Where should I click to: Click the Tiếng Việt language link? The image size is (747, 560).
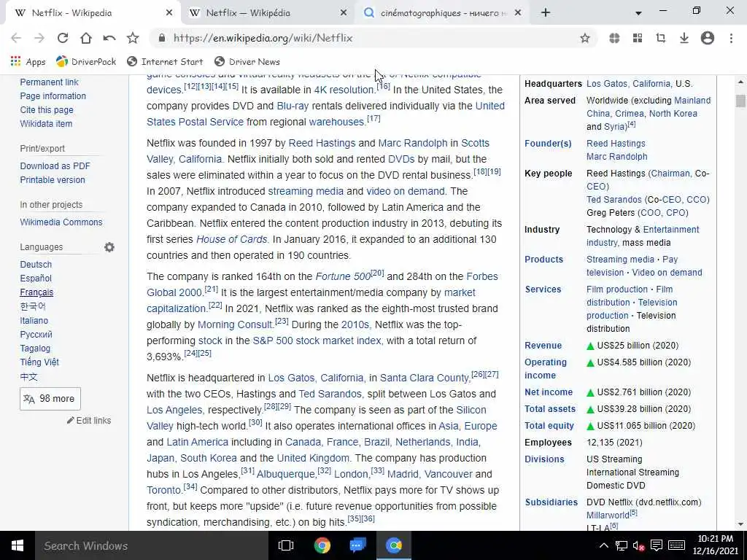(x=39, y=362)
